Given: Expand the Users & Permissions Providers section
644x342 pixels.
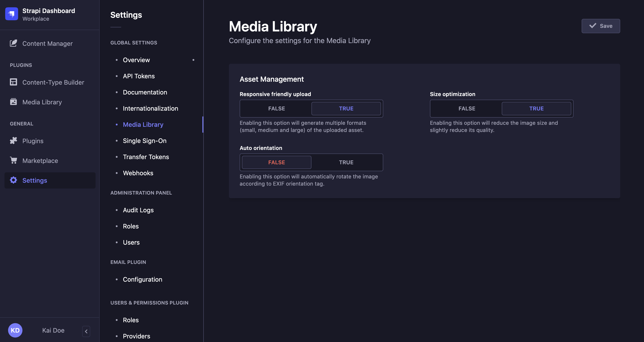Looking at the screenshot, I should tap(136, 336).
